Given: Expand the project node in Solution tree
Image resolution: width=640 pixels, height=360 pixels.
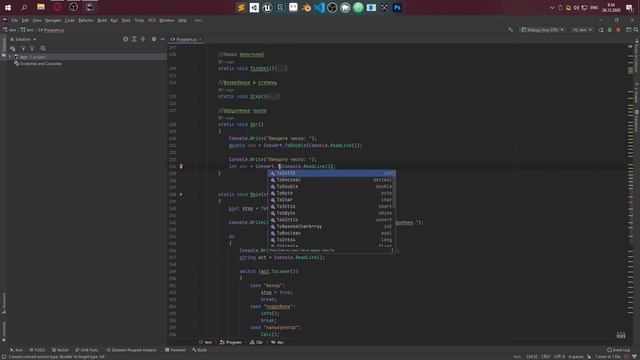Looking at the screenshot, I should click(x=10, y=57).
